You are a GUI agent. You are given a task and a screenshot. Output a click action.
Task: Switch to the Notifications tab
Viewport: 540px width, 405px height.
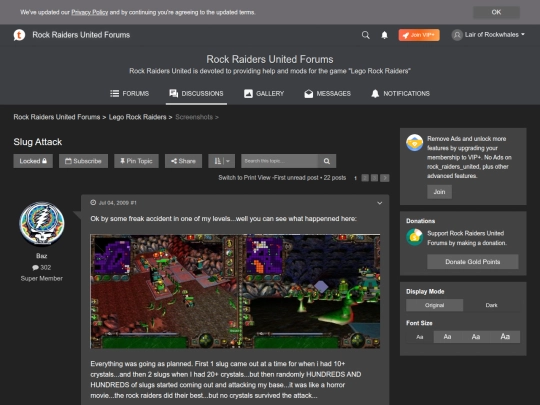click(x=401, y=93)
